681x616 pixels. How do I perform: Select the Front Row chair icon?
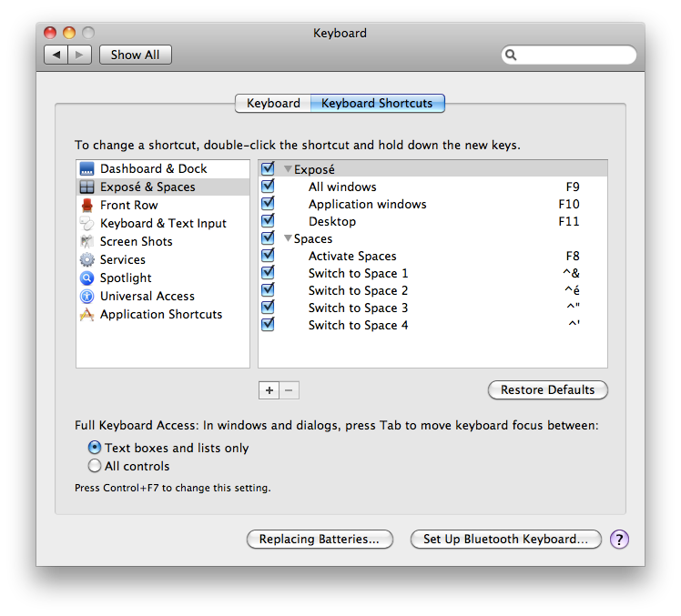tap(87, 206)
